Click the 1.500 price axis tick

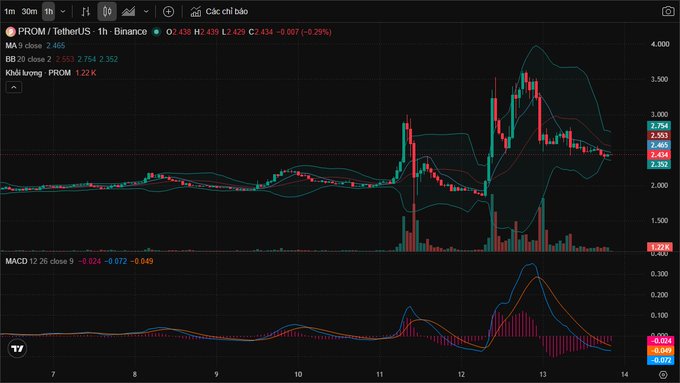click(660, 220)
